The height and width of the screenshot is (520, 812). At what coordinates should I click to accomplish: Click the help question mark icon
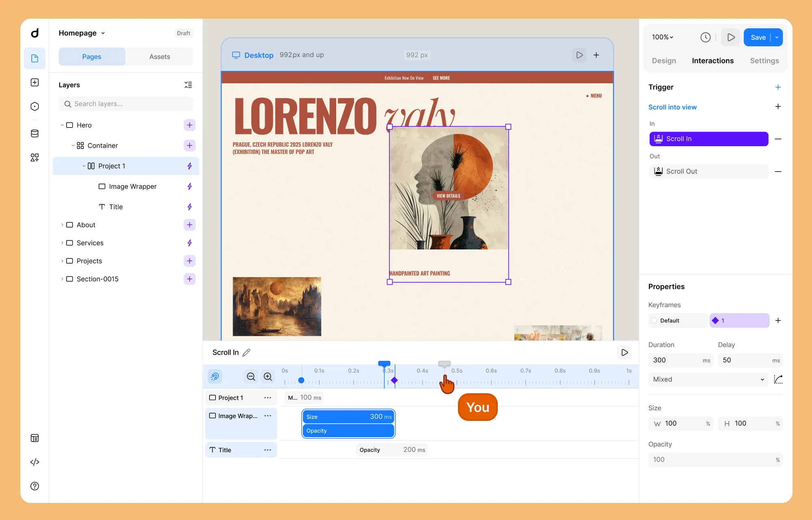(35, 486)
